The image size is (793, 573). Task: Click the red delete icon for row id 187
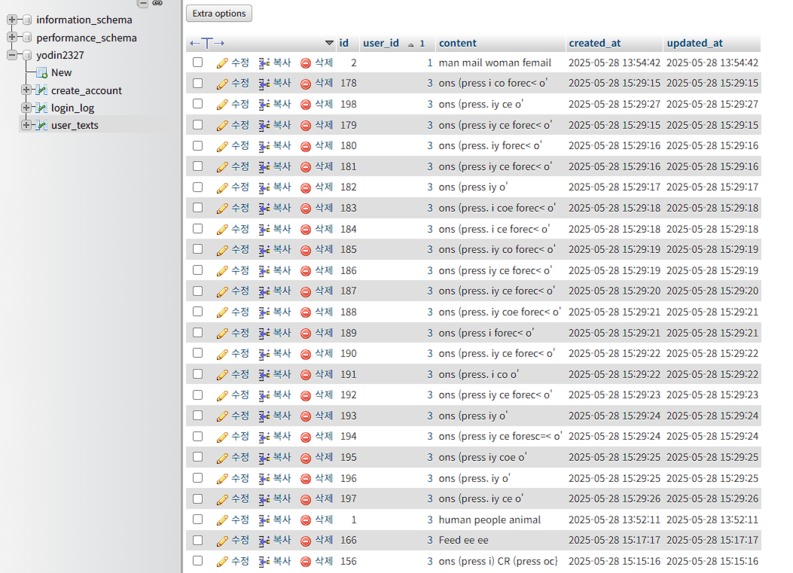(x=305, y=292)
